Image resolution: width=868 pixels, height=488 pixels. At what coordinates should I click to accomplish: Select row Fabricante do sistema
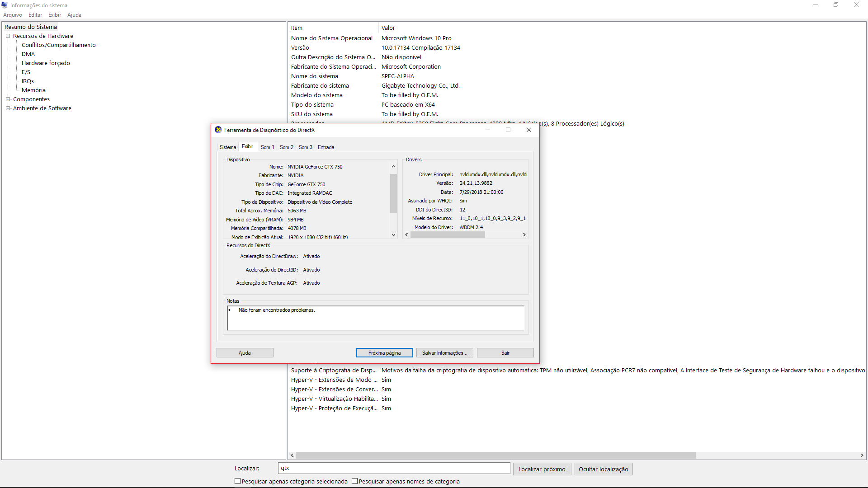(577, 85)
